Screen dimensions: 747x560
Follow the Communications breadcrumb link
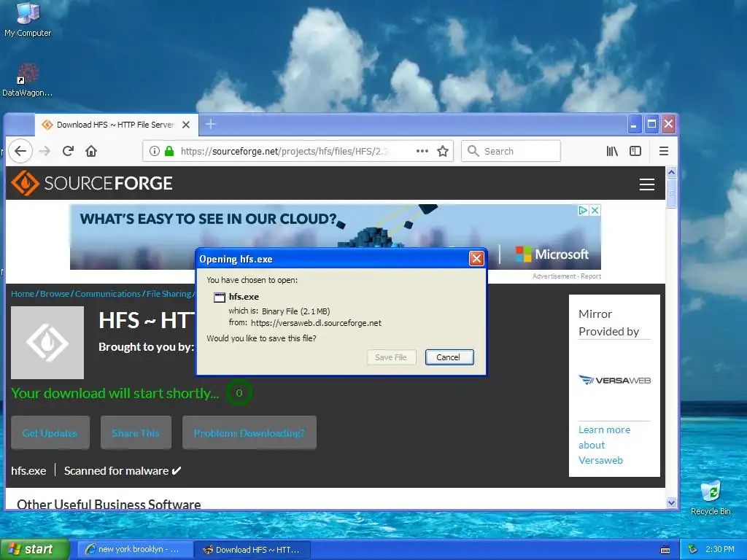pyautogui.click(x=108, y=294)
